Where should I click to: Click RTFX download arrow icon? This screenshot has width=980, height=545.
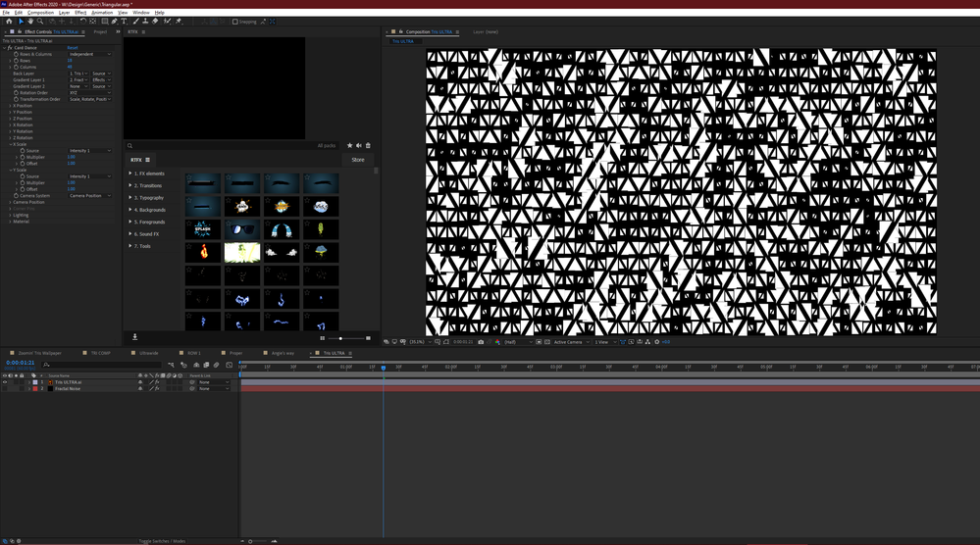134,337
